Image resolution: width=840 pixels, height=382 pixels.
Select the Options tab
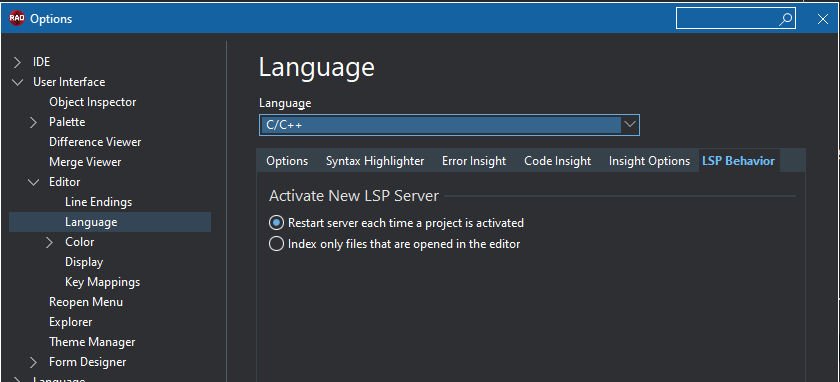point(287,161)
